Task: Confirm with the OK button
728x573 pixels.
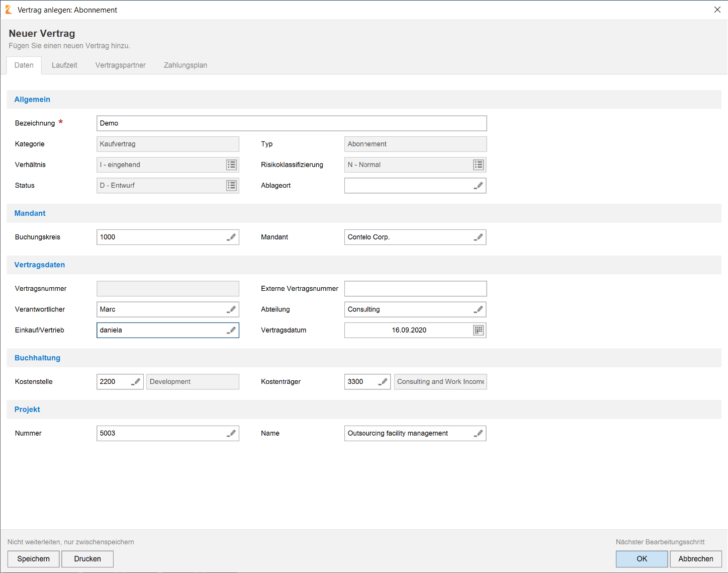Action: (x=642, y=559)
